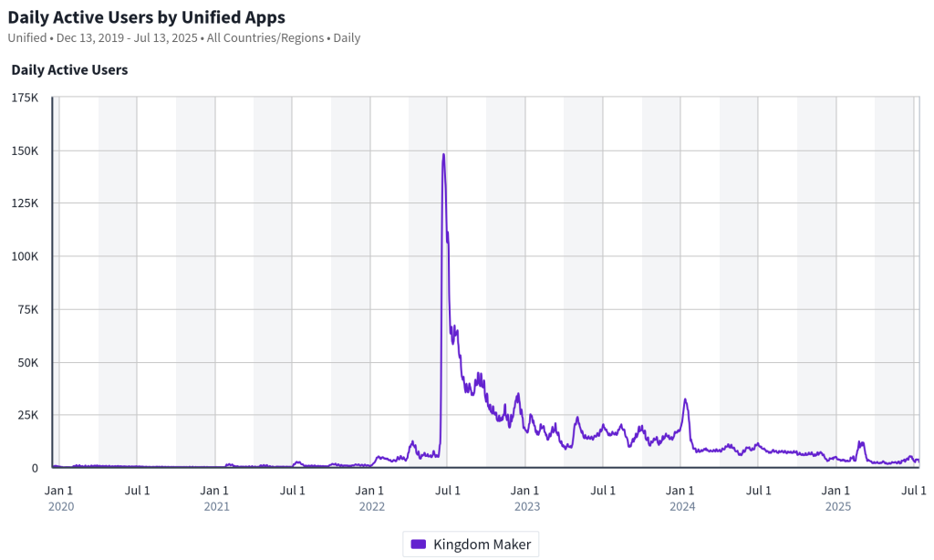
Task: Click the Jan 1 2021 x-axis label
Action: [213, 491]
